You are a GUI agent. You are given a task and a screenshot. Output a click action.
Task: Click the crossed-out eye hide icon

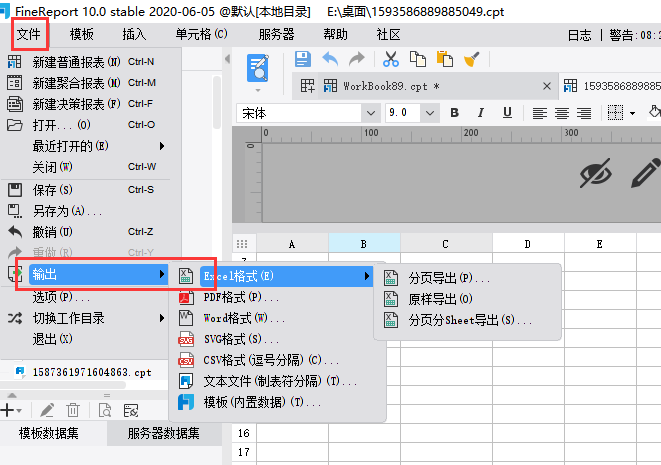point(595,173)
